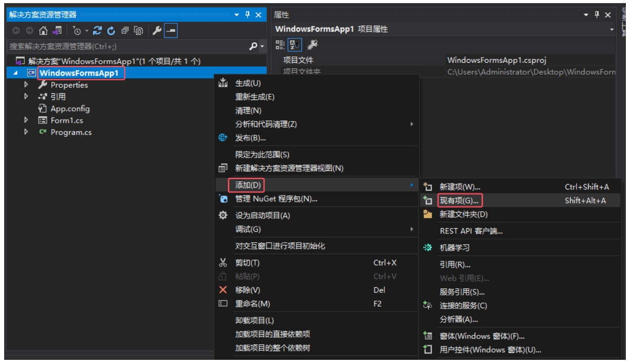Choose 设为启动项目(A)
This screenshot has width=630, height=364.
pos(317,216)
